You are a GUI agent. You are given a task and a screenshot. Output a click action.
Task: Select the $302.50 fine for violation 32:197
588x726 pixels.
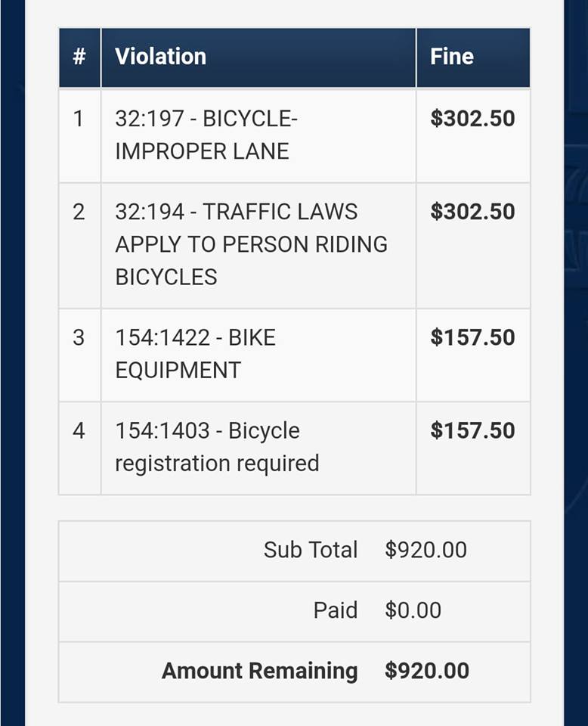[x=472, y=119]
